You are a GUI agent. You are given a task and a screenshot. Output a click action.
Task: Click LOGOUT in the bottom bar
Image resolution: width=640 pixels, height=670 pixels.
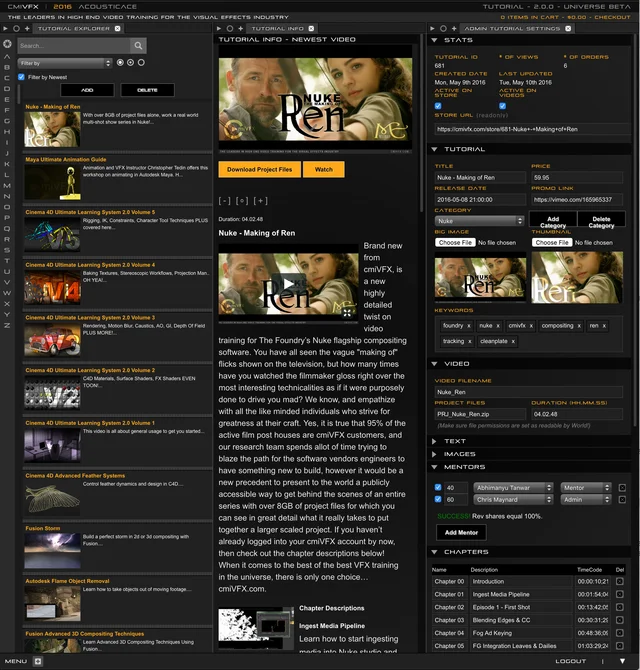tap(570, 661)
